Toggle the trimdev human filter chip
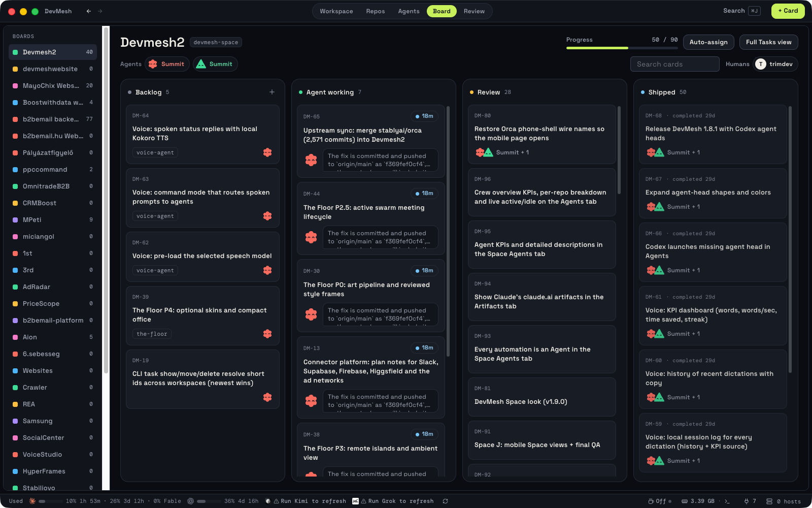 tap(775, 64)
